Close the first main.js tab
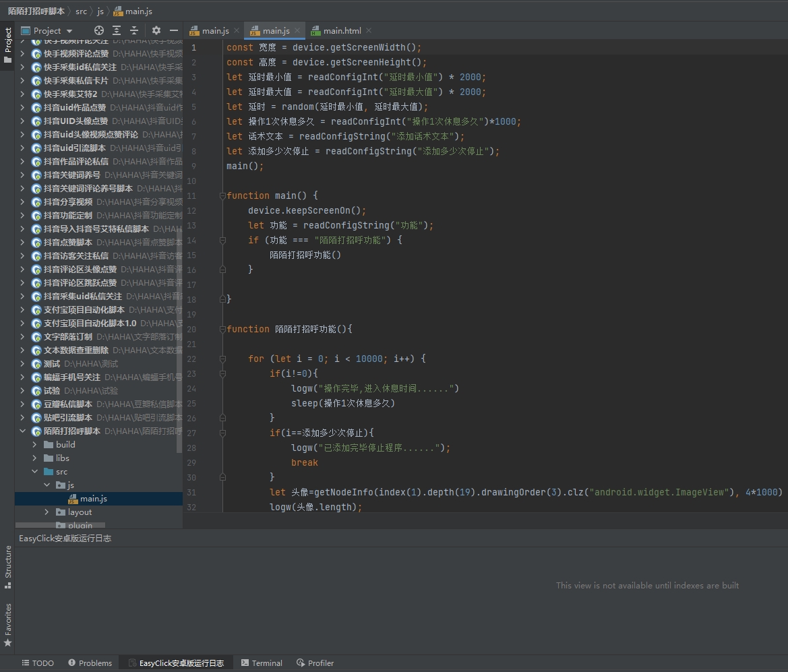Viewport: 788px width, 672px height. 237,30
